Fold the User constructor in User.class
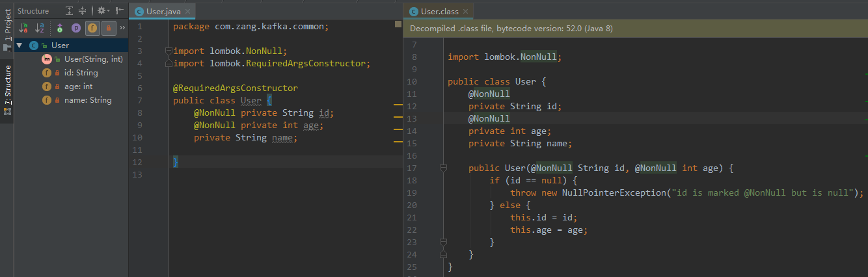Screen dimensions: 868x277 (443, 168)
